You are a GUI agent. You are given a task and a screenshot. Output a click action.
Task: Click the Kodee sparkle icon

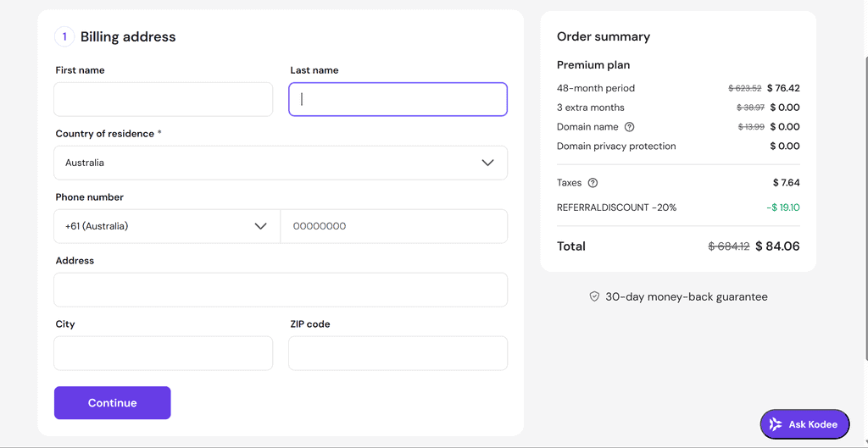pyautogui.click(x=775, y=424)
